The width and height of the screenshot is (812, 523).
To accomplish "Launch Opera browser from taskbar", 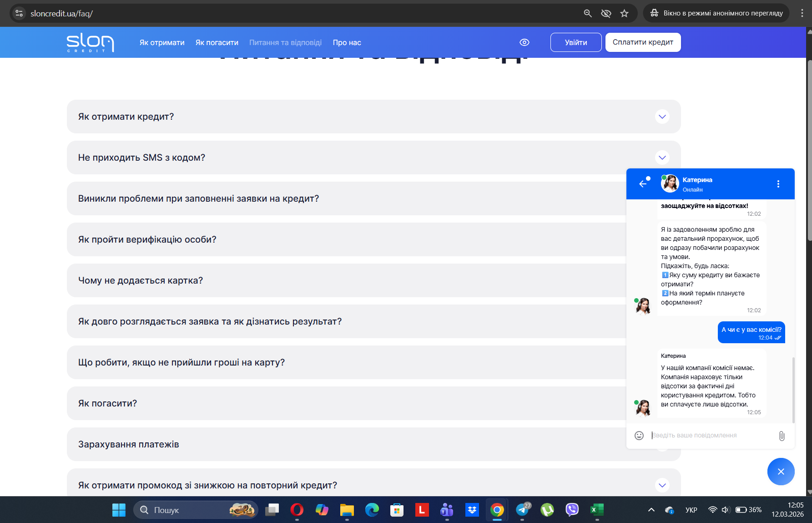I will [x=297, y=510].
